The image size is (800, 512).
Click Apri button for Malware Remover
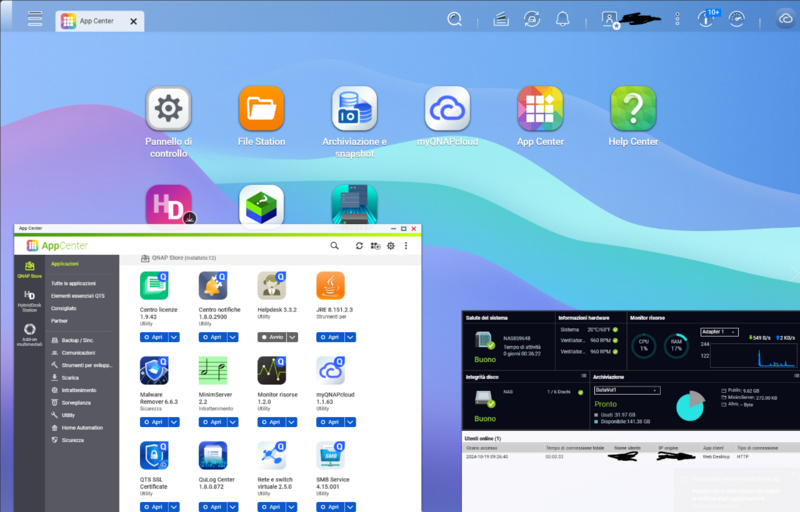[153, 422]
